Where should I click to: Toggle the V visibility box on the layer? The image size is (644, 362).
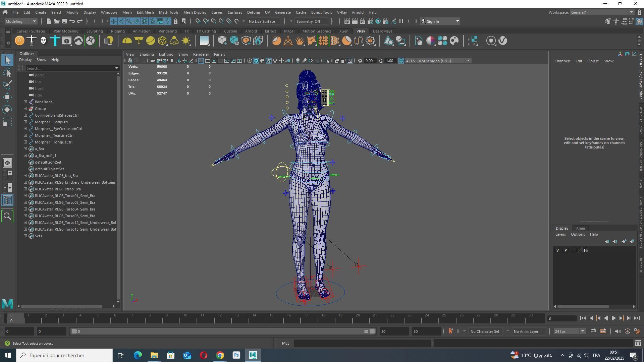click(558, 250)
